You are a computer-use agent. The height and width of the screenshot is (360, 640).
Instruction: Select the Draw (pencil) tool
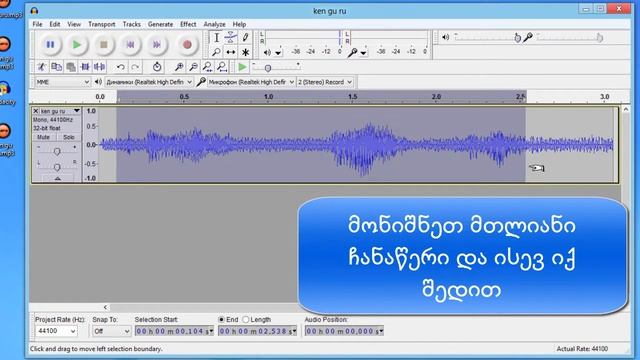click(x=245, y=38)
